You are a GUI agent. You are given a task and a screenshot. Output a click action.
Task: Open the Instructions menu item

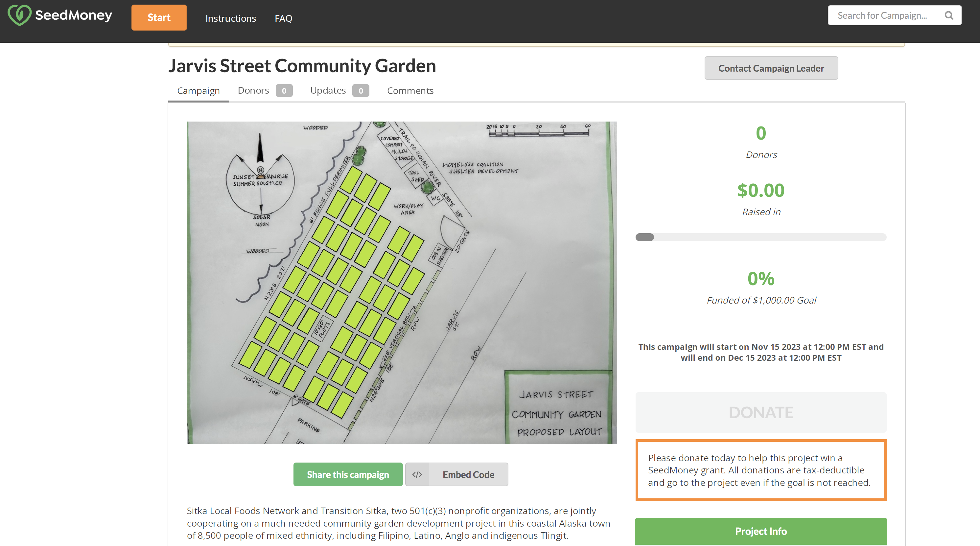231,18
